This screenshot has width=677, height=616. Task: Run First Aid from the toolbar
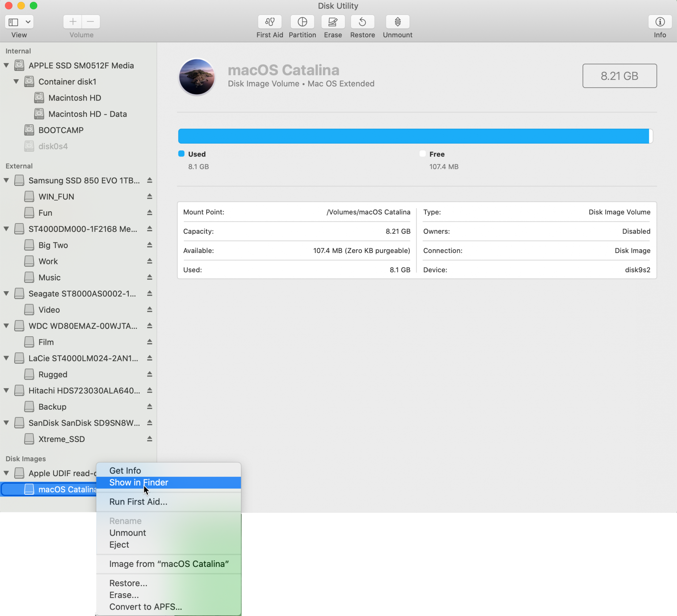tap(269, 22)
